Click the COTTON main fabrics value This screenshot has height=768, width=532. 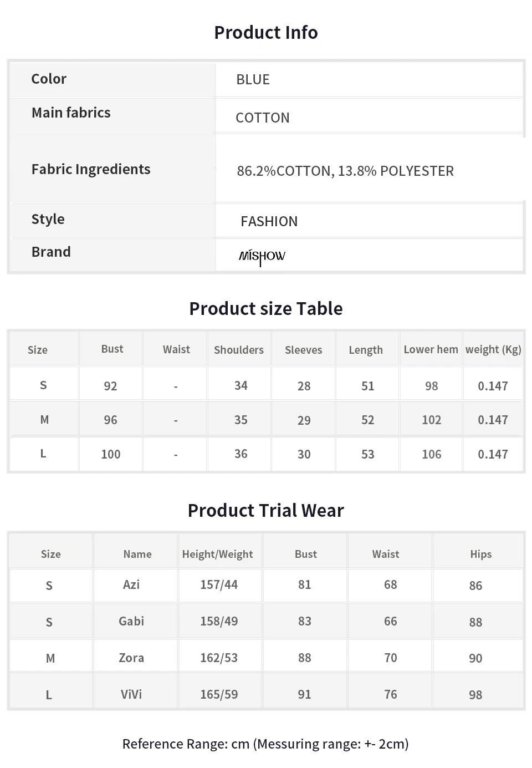(262, 118)
